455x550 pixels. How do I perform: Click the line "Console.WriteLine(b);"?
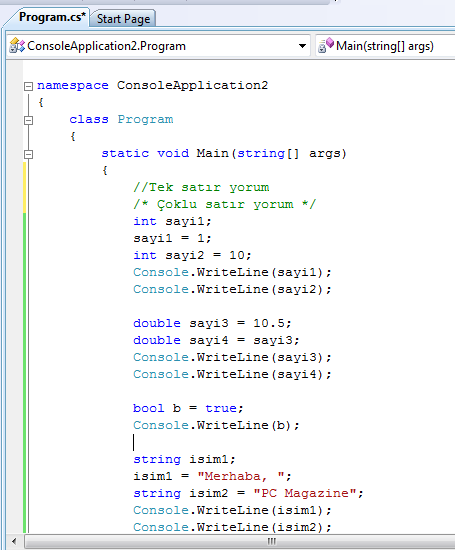tap(216, 425)
